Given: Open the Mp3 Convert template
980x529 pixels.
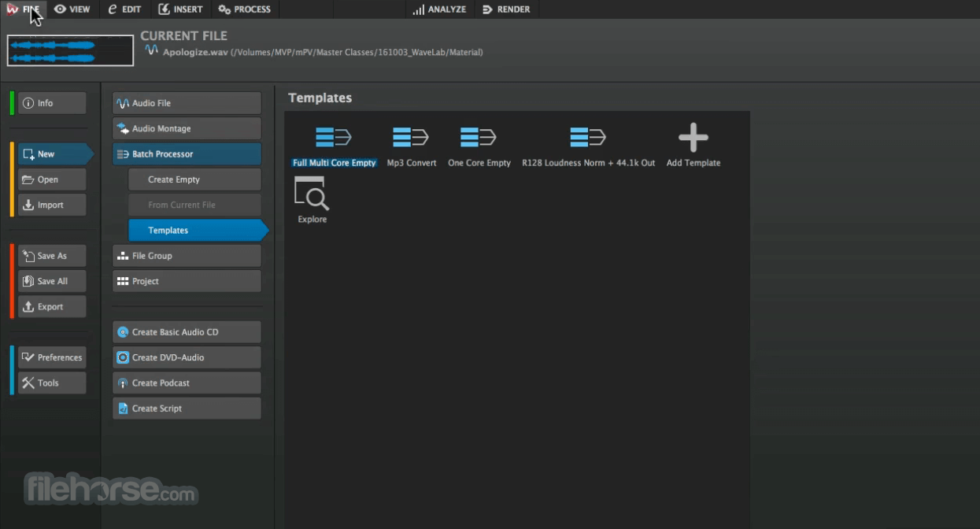Looking at the screenshot, I should [x=411, y=147].
